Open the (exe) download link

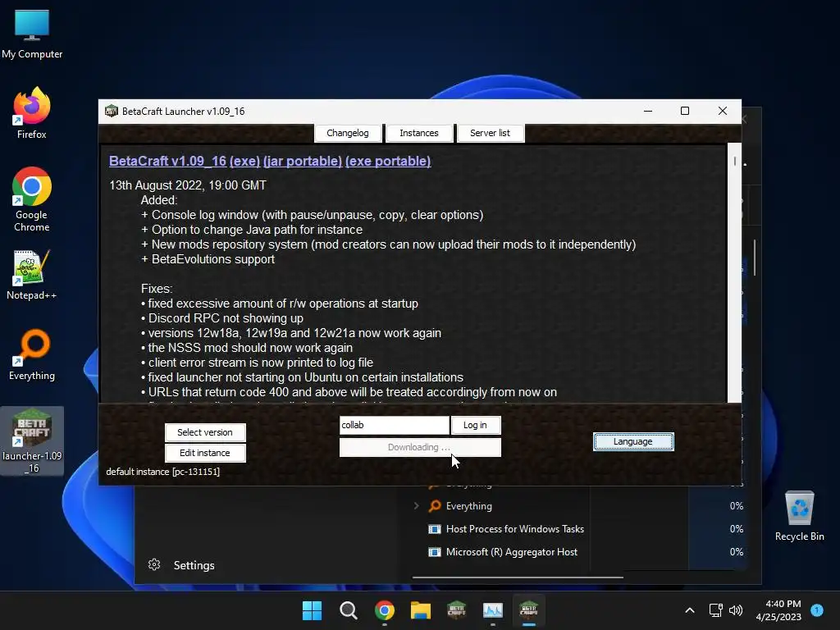point(244,162)
